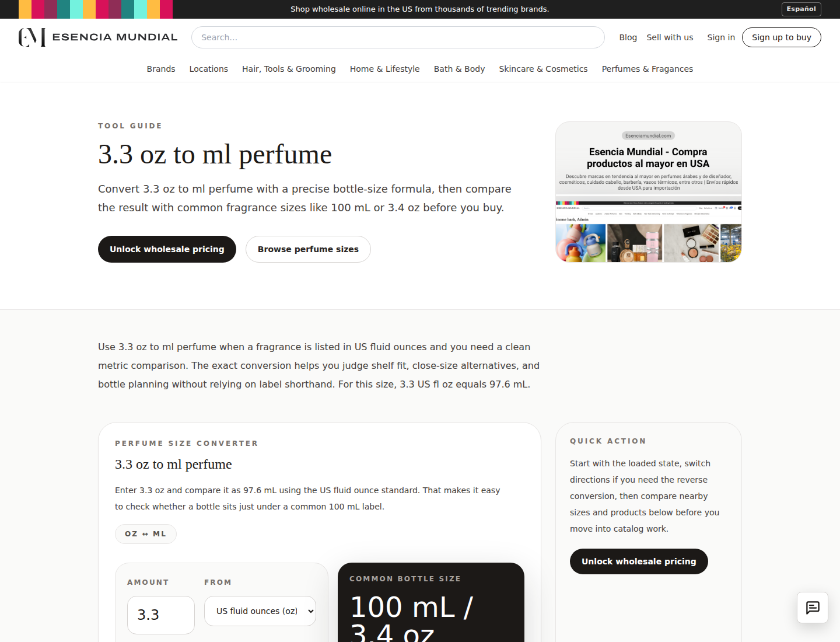Open Sell with us page
840x642 pixels.
tap(670, 37)
